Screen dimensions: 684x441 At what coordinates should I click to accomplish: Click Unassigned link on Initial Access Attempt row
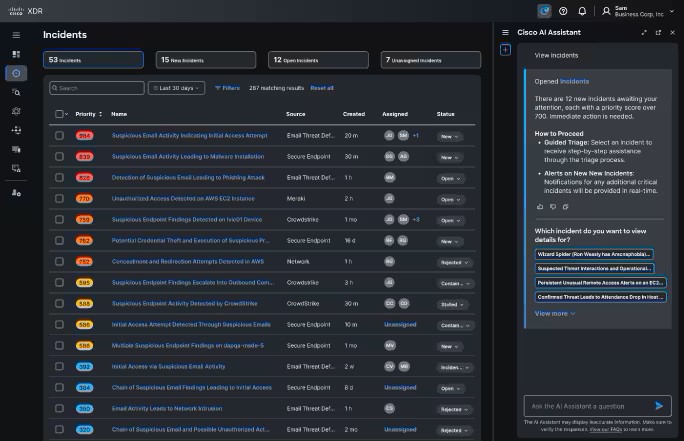tap(400, 325)
